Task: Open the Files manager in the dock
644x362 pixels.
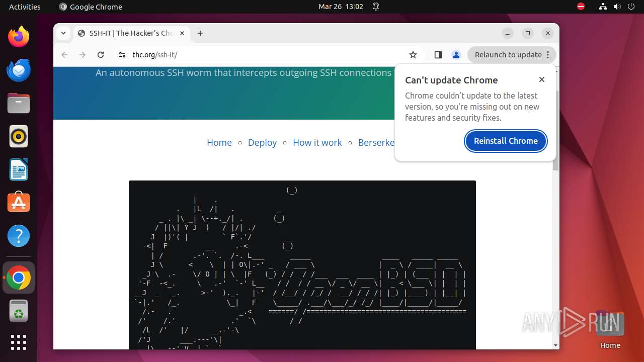Action: [x=19, y=103]
